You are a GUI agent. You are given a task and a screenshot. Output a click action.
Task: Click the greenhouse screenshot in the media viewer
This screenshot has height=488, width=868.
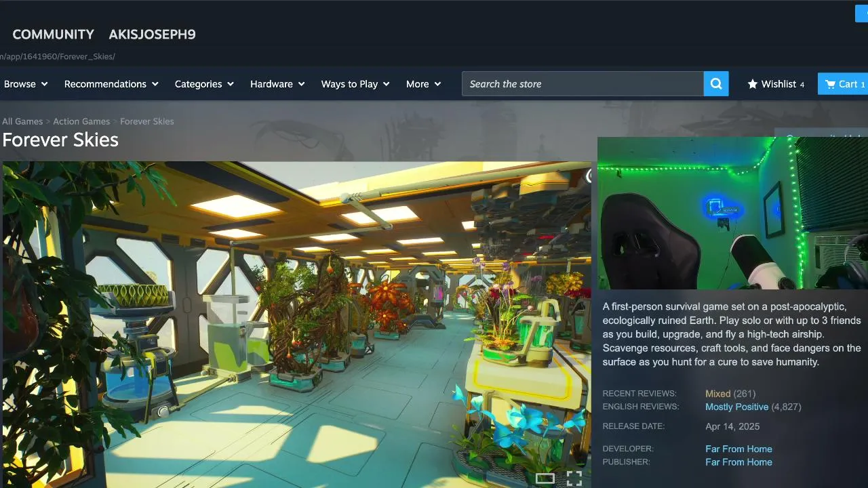point(296,325)
